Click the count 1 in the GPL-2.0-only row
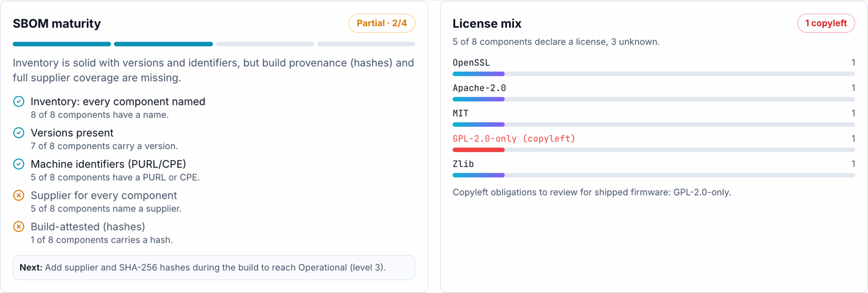 853,138
